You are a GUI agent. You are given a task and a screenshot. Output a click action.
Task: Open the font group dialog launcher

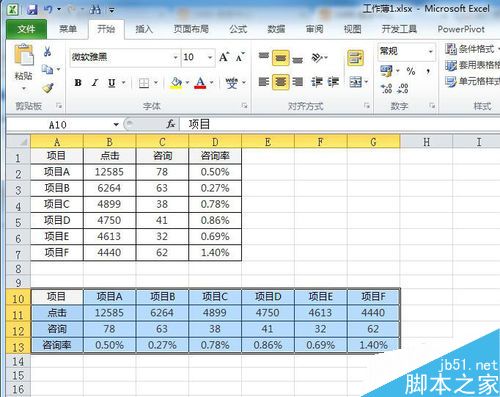coord(244,106)
